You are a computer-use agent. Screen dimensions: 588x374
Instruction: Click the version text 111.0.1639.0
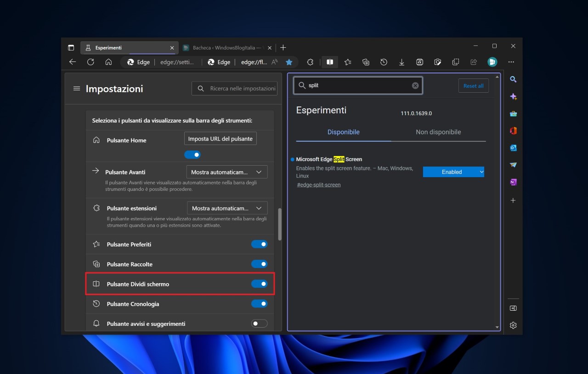tap(416, 113)
